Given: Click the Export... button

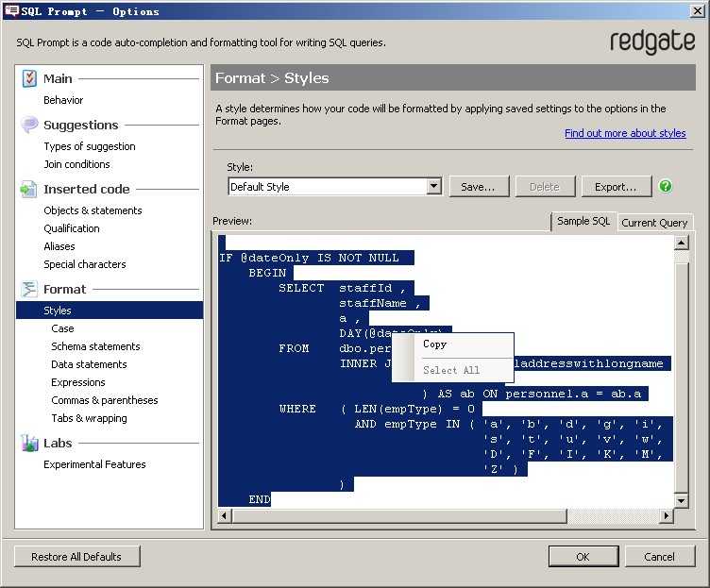Looking at the screenshot, I should pyautogui.click(x=617, y=187).
